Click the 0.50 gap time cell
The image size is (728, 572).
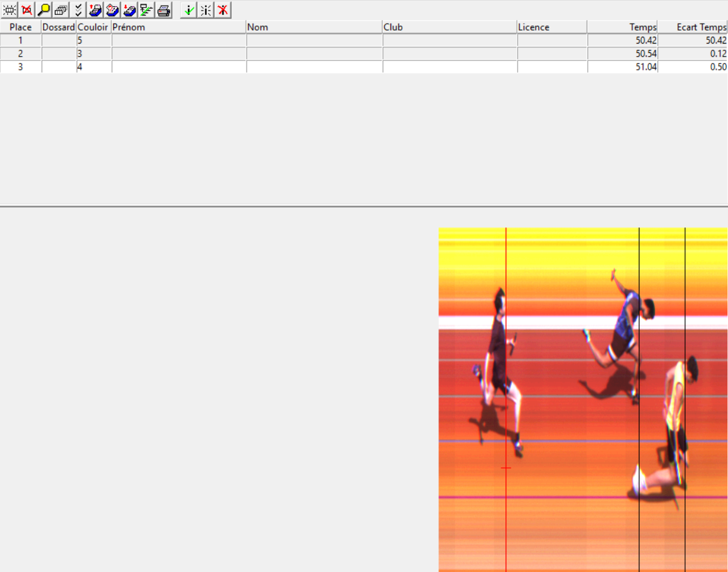(x=693, y=67)
